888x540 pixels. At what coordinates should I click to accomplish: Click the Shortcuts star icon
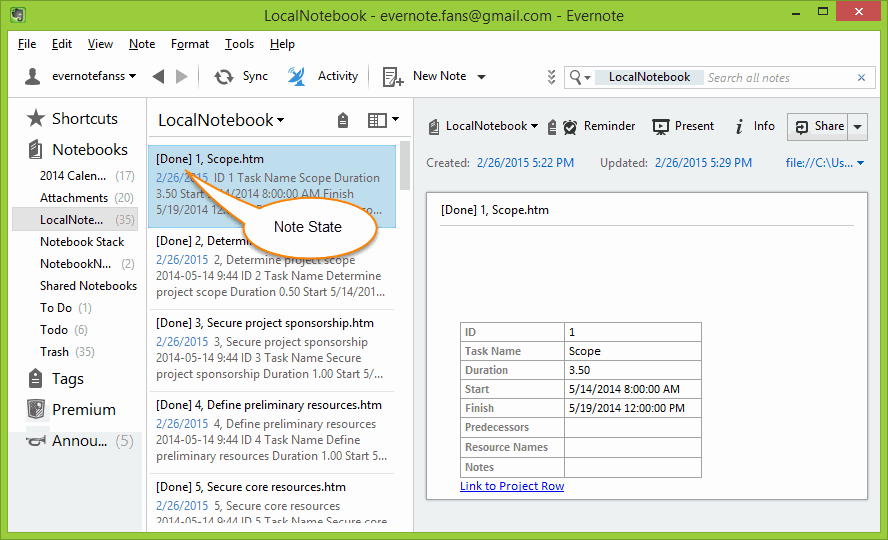[36, 118]
